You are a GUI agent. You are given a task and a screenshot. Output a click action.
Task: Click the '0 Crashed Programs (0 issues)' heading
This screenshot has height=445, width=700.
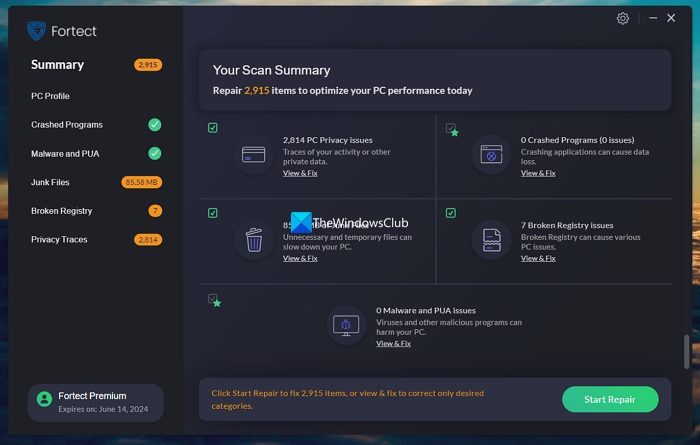[x=577, y=140]
